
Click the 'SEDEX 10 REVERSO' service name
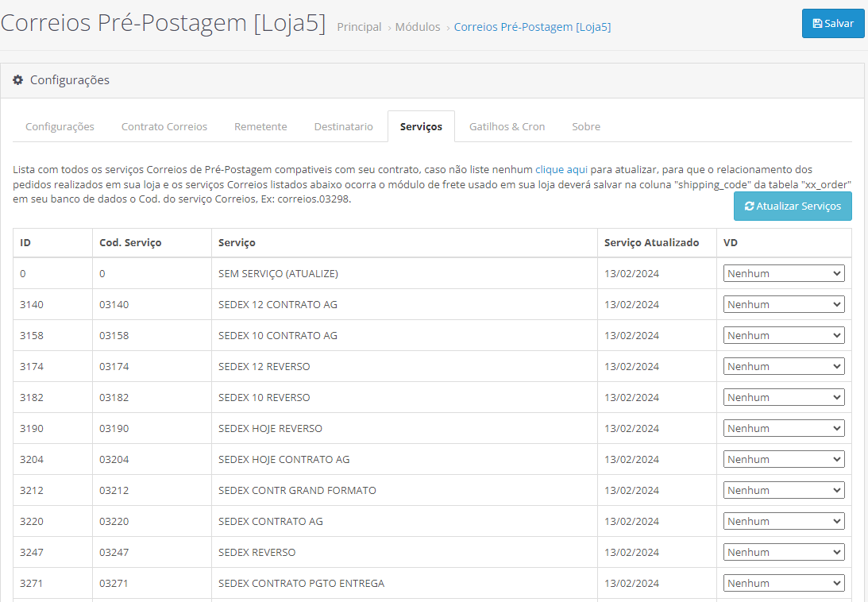tap(264, 398)
